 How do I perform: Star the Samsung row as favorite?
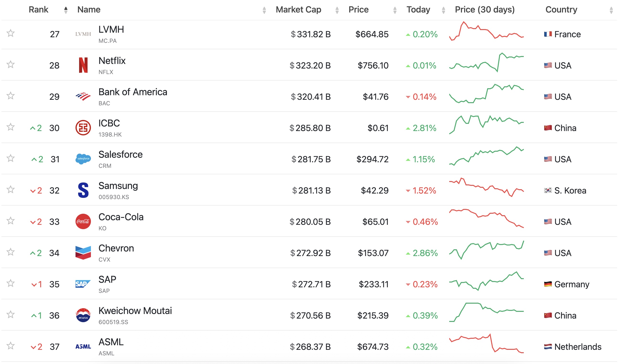coord(11,190)
